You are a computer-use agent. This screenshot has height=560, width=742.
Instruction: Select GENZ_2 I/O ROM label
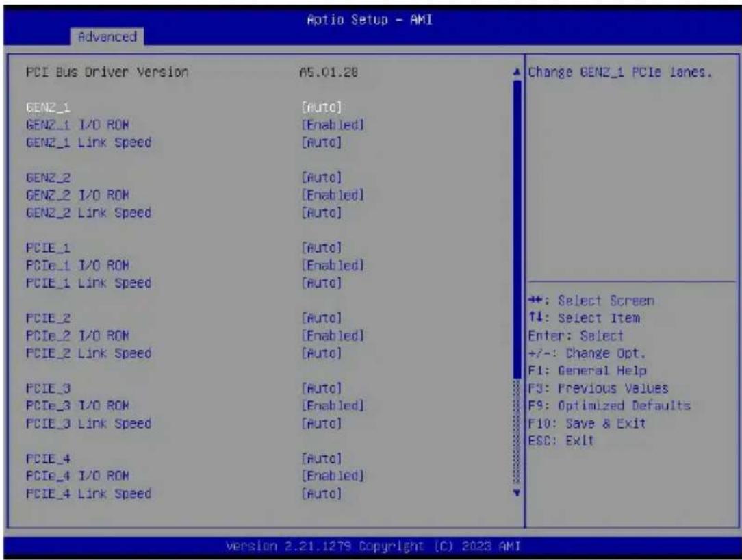77,195
